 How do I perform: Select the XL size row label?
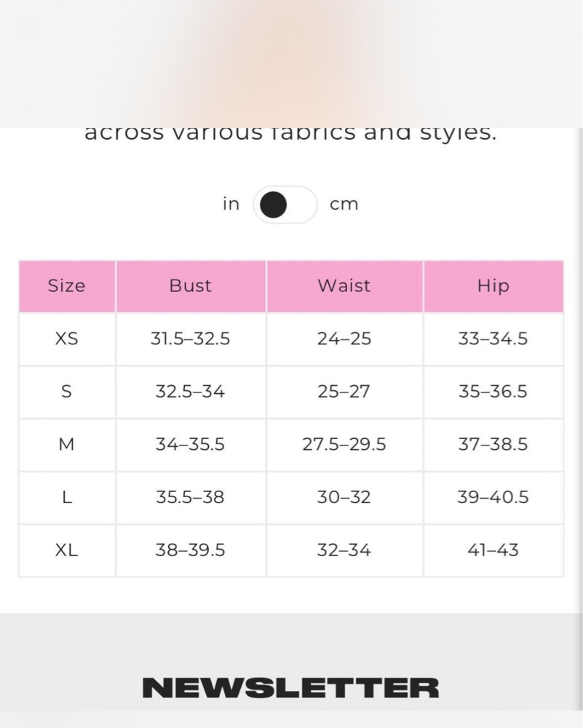(x=67, y=550)
